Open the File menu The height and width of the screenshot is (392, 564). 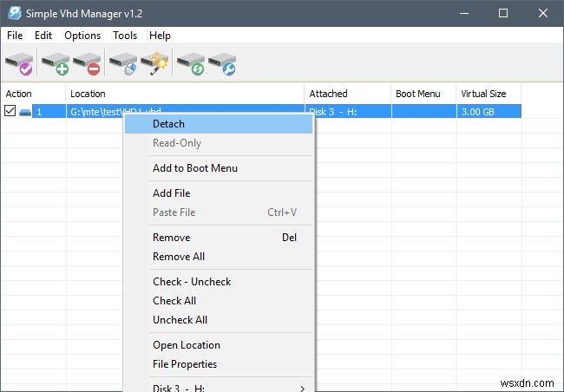15,36
